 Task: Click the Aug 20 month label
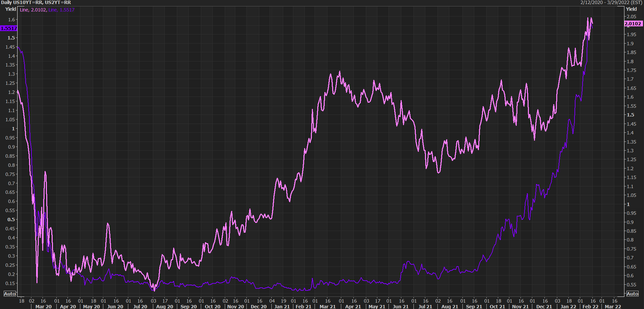coord(165,307)
